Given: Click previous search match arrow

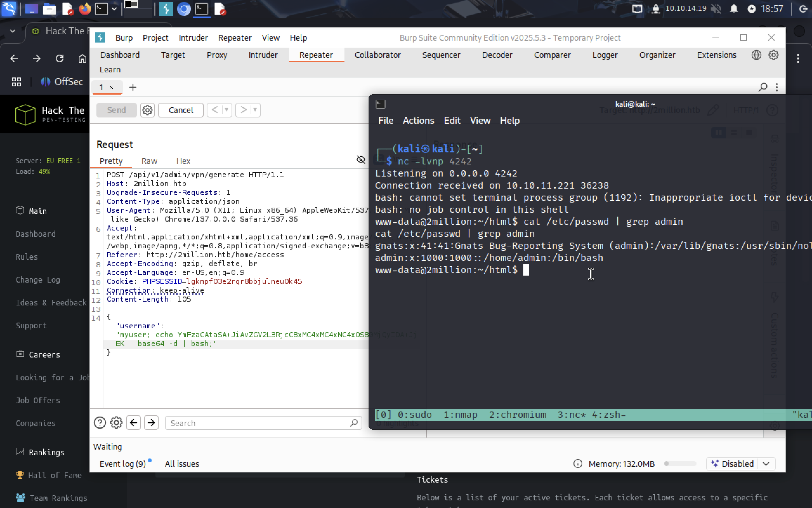Looking at the screenshot, I should click(134, 423).
